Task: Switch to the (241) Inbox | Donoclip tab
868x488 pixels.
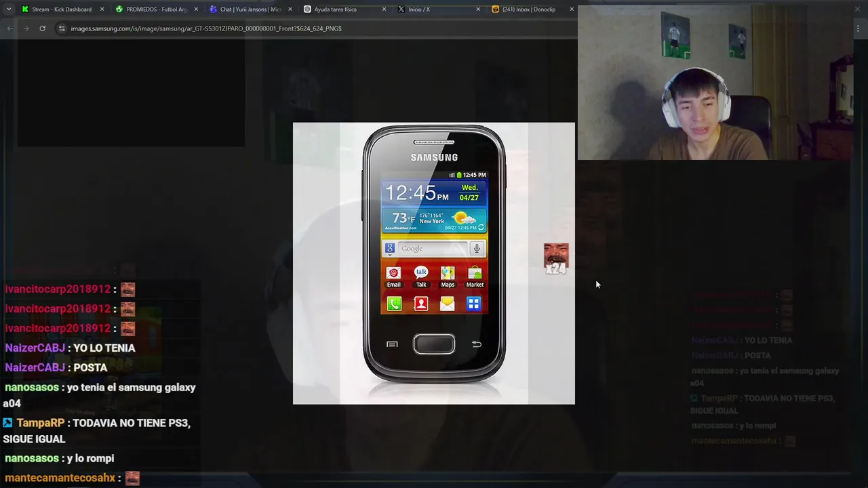Action: 532,9
